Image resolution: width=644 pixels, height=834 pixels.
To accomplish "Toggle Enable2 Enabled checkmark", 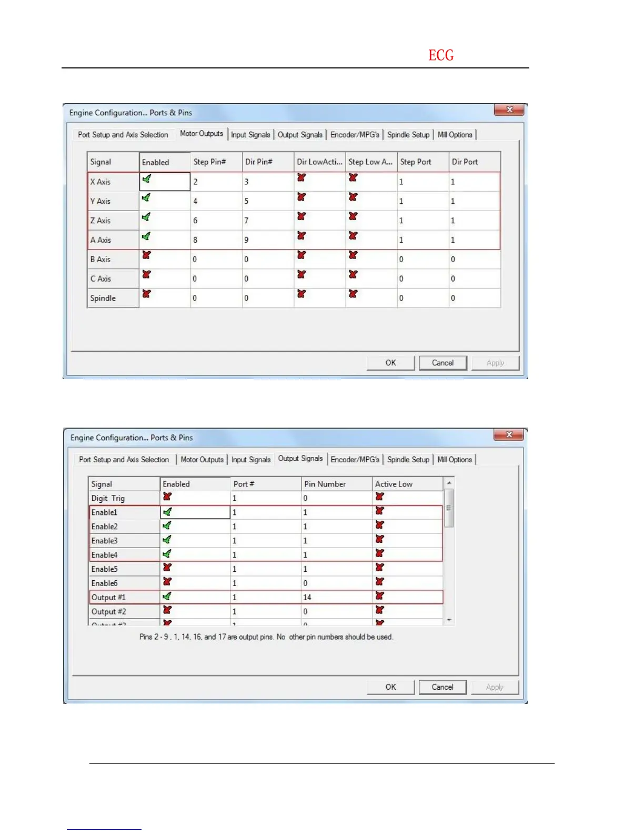I will click(x=167, y=525).
